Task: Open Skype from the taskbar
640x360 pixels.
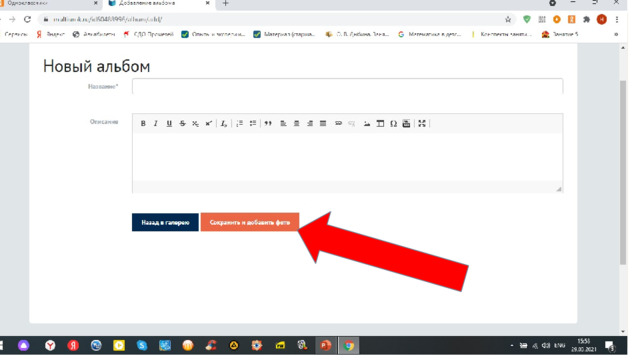Action: tap(142, 346)
